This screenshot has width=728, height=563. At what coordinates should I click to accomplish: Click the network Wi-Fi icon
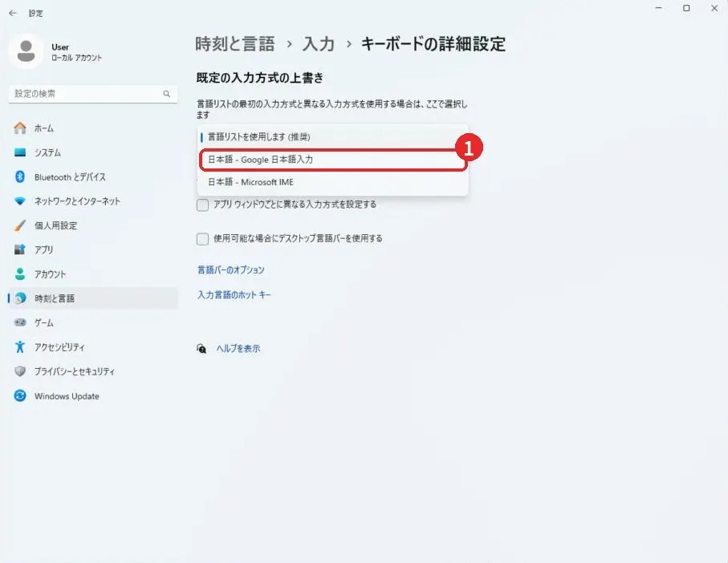(20, 200)
